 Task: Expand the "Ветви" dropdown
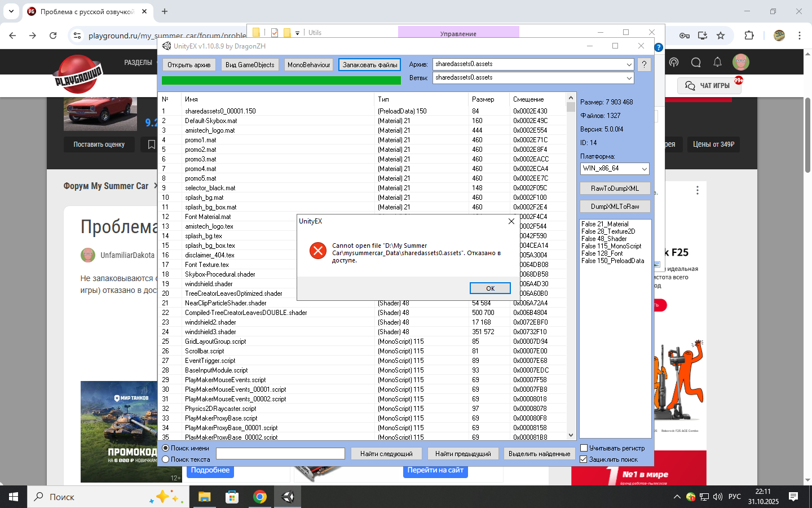click(x=629, y=78)
